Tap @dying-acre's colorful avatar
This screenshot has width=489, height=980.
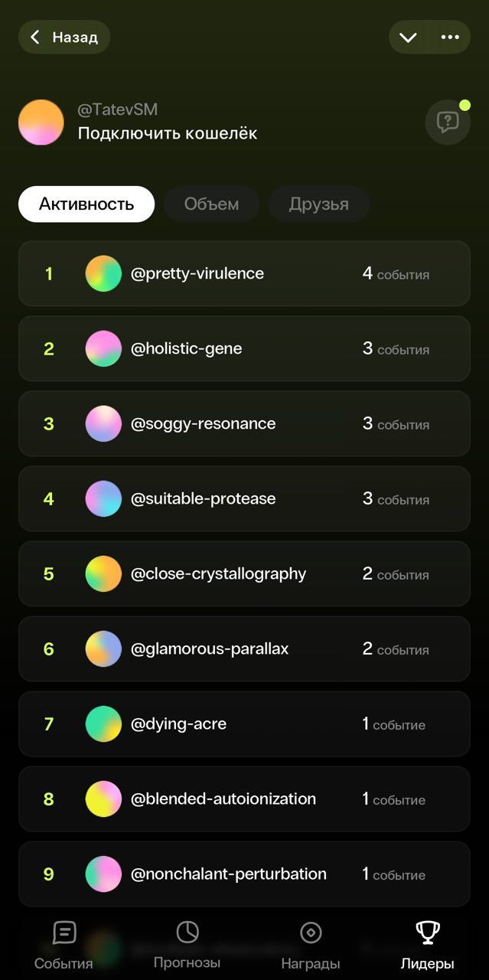103,724
